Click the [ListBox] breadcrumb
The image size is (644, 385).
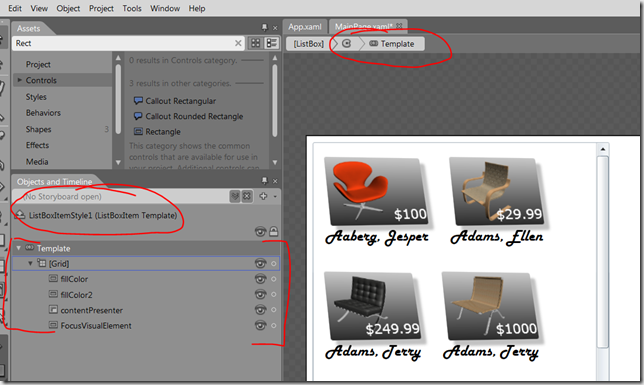[308, 44]
